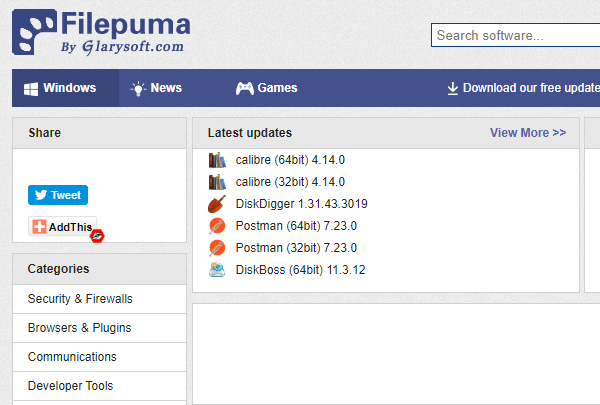Click the Filepuma logo
This screenshot has height=405, width=600.
point(101,32)
